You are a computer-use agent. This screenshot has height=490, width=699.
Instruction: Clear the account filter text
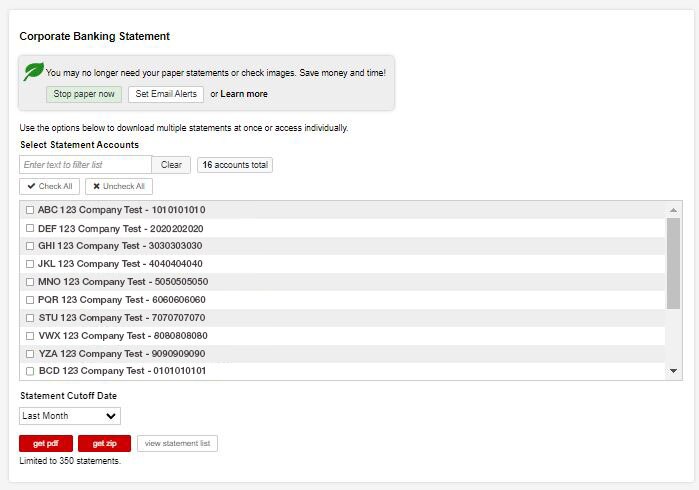(x=171, y=165)
